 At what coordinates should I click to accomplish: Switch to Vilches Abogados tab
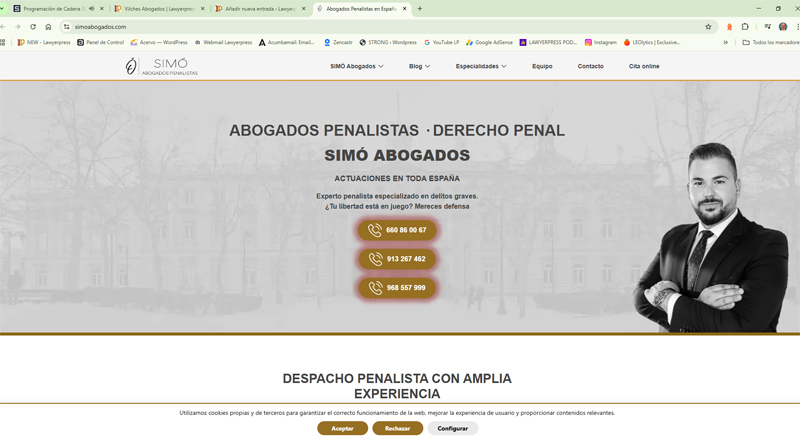click(x=159, y=9)
